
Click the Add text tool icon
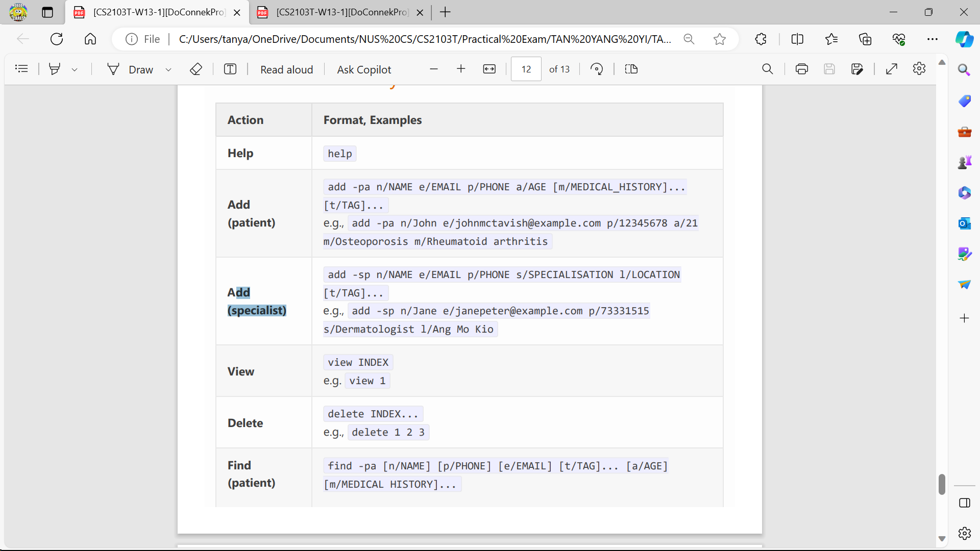(x=230, y=69)
